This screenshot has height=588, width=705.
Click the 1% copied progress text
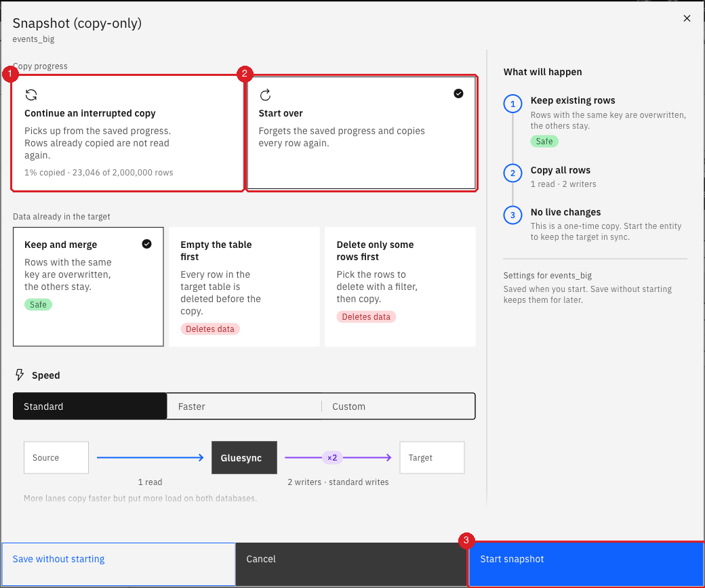[x=98, y=173]
